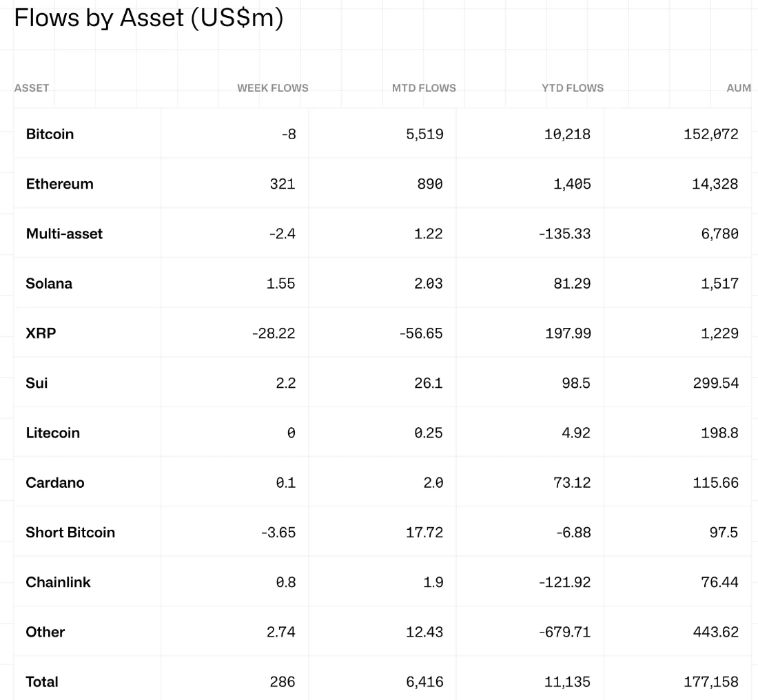Select the Chainlink asset name

(58, 582)
